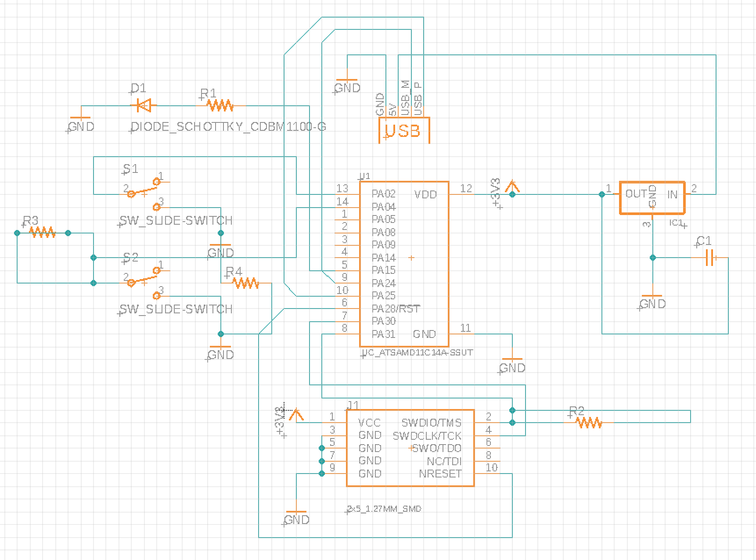The width and height of the screenshot is (756, 560).
Task: Click the wire junction dot at IC1 OUT
Action: [x=602, y=194]
